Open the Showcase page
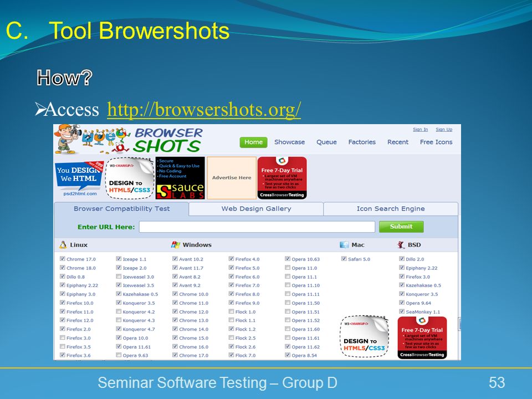The height and width of the screenshot is (399, 532). click(289, 142)
